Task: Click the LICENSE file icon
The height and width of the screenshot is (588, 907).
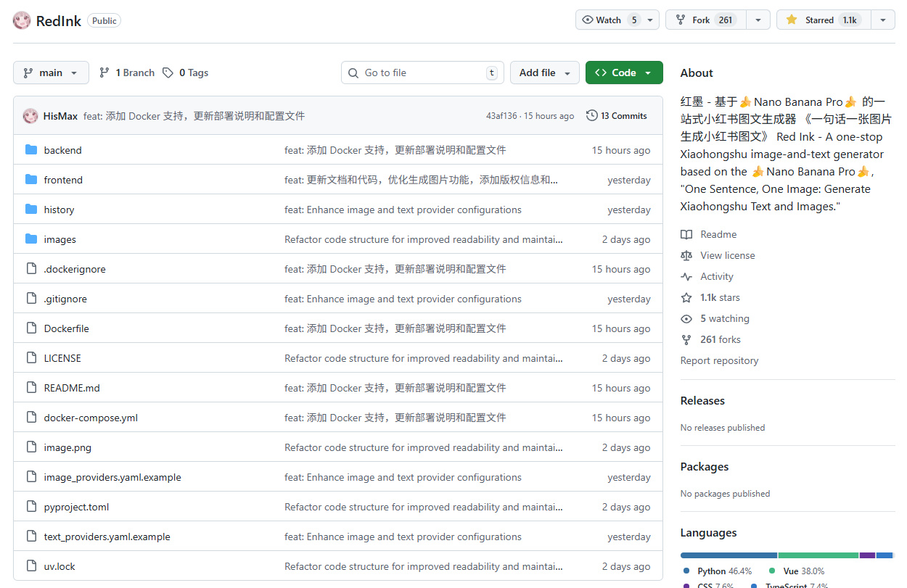Action: click(x=31, y=358)
